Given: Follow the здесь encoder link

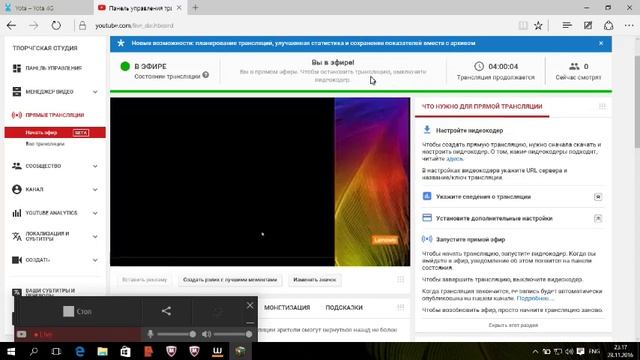Looking at the screenshot, I should pyautogui.click(x=454, y=159).
